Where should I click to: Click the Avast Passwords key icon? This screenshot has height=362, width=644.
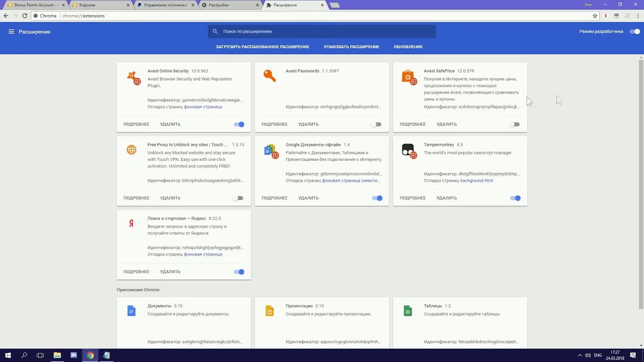coord(270,76)
